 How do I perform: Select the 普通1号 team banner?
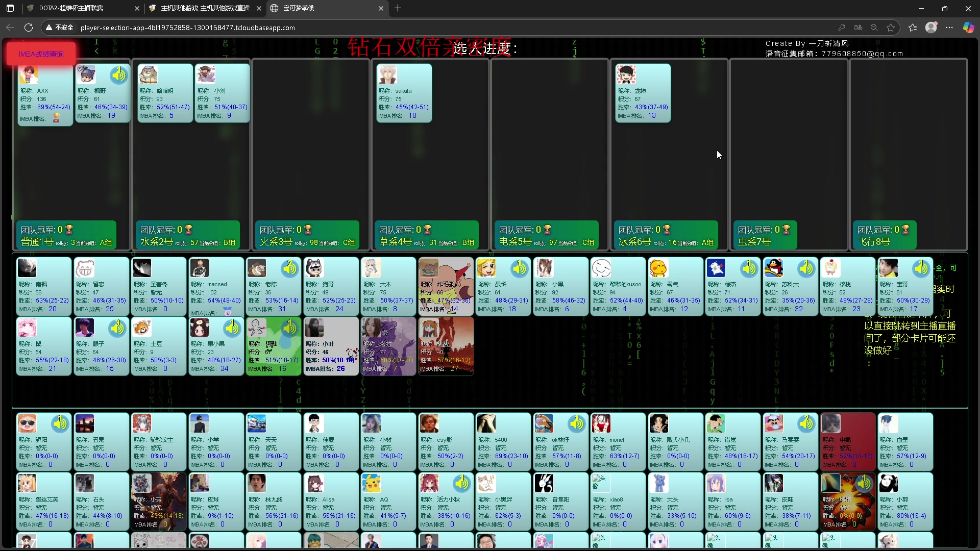tap(66, 236)
